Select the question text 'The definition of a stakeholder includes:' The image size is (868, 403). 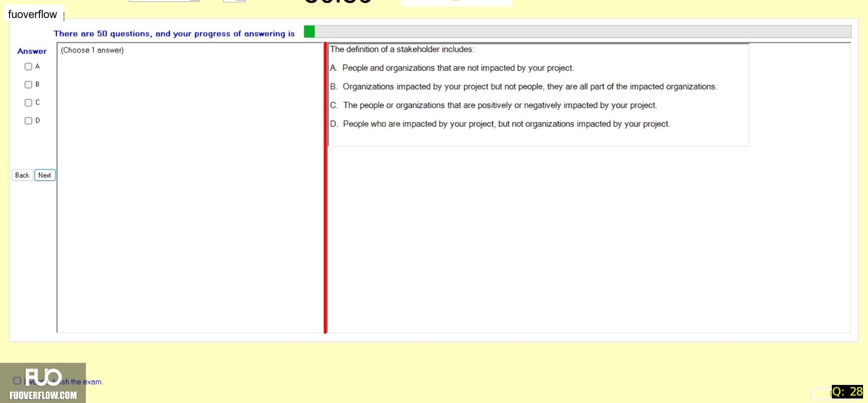tap(402, 49)
